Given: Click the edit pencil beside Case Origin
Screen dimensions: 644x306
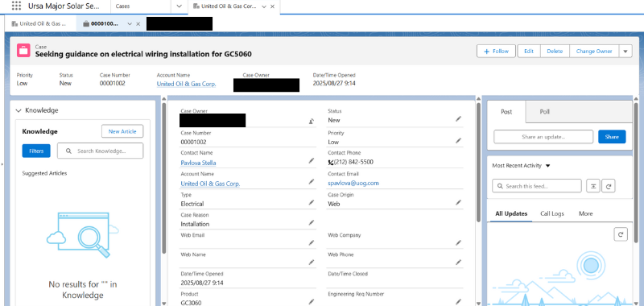Looking at the screenshot, I should [x=458, y=202].
